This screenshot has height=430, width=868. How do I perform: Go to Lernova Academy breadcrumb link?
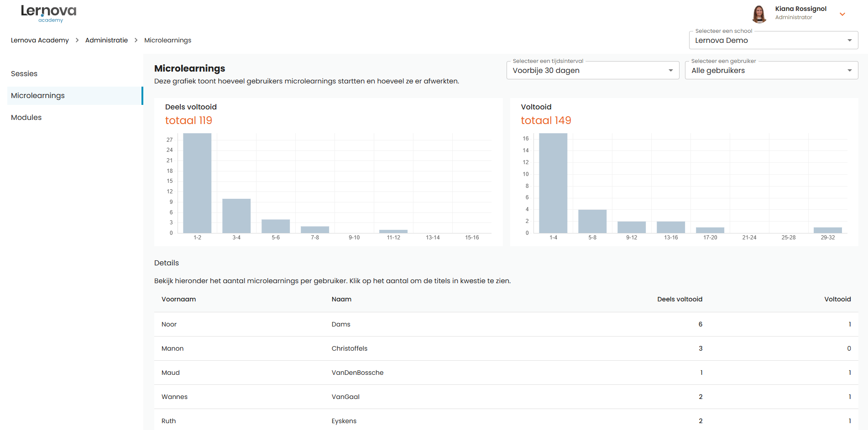(x=40, y=40)
